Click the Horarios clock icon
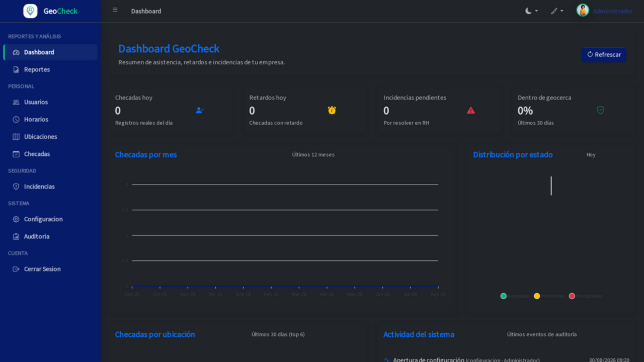This screenshot has width=644, height=362. [16, 119]
